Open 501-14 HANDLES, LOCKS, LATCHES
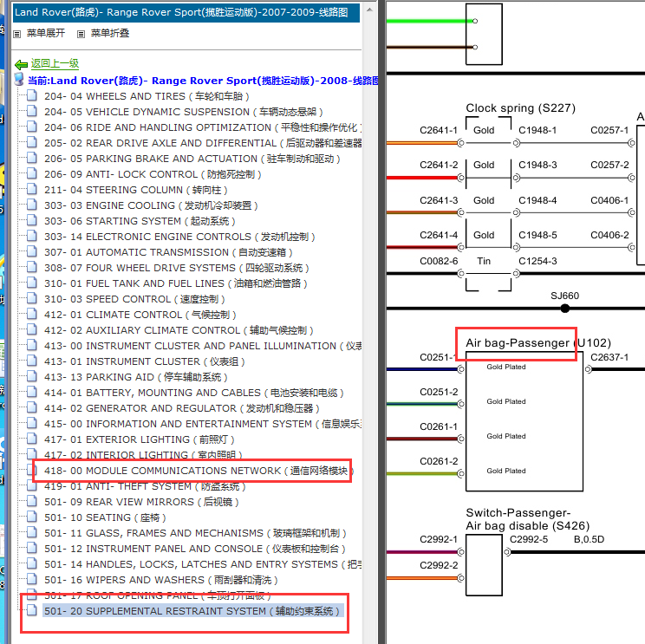This screenshot has width=645, height=644. (x=203, y=565)
